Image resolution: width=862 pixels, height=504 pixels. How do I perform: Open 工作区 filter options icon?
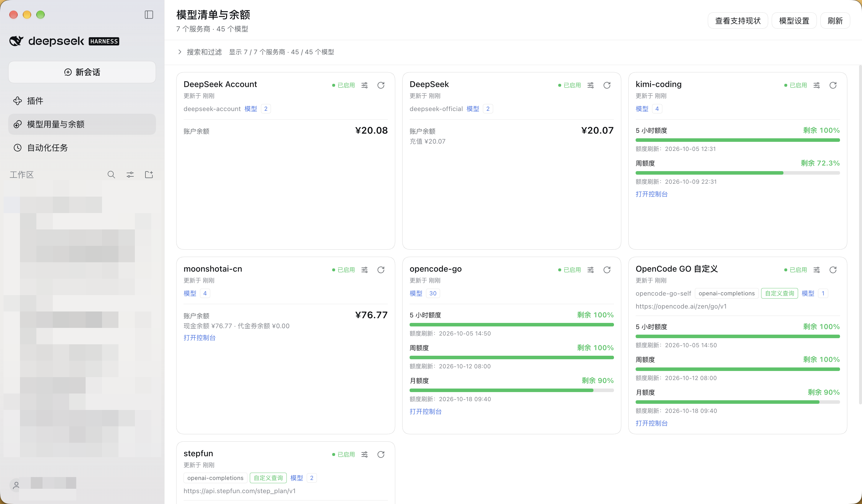(130, 175)
